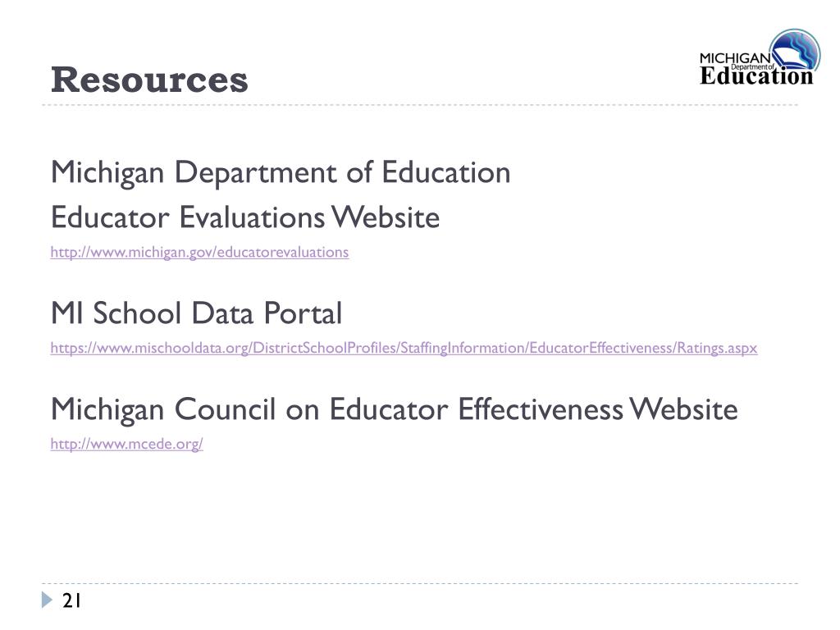Open the mcede.org link
The image size is (840, 630).
[126, 444]
